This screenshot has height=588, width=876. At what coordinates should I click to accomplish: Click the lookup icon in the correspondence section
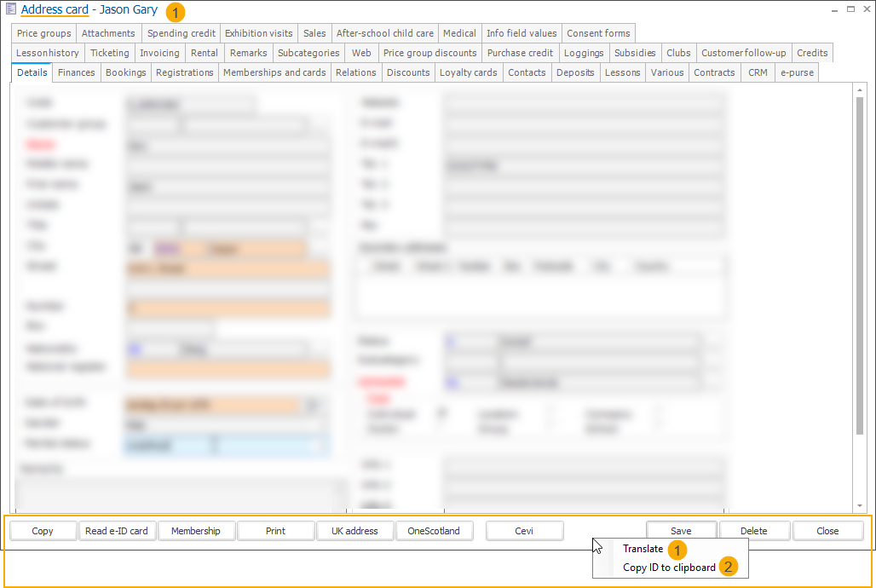tap(450, 382)
